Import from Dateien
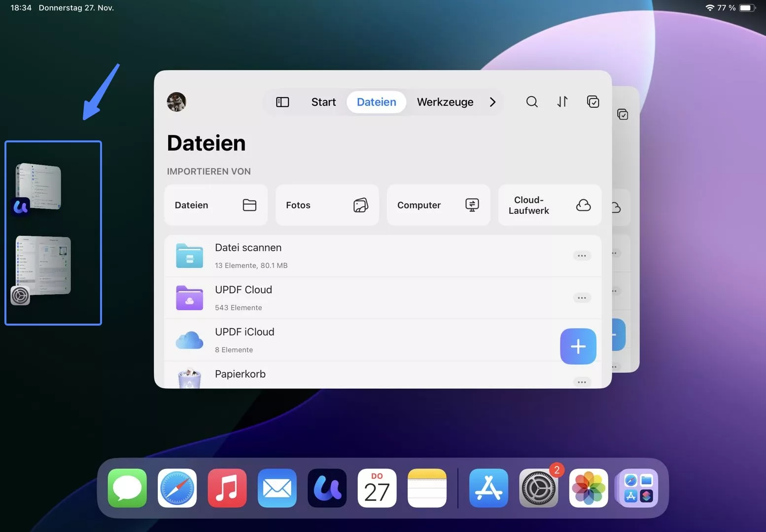The height and width of the screenshot is (532, 766). point(215,205)
